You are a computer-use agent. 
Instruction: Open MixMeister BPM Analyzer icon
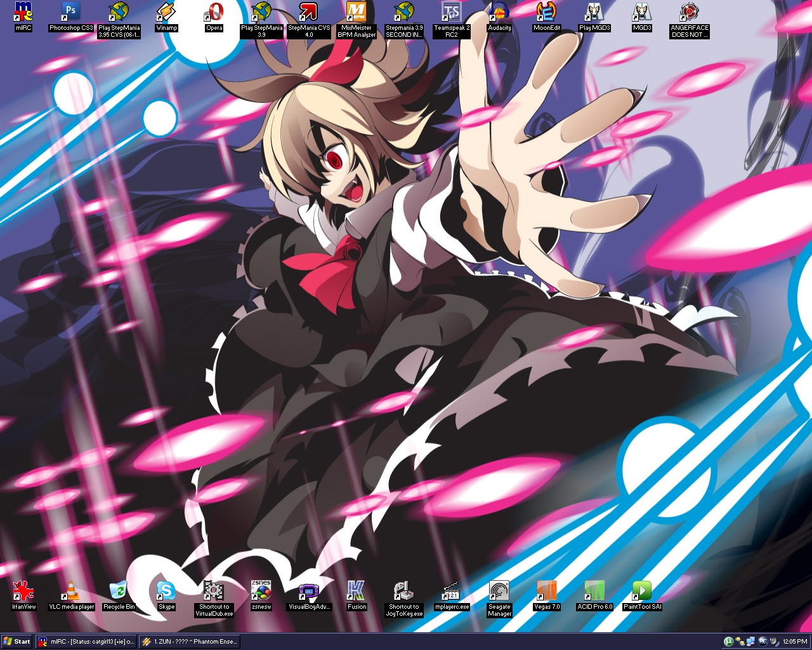[356, 12]
